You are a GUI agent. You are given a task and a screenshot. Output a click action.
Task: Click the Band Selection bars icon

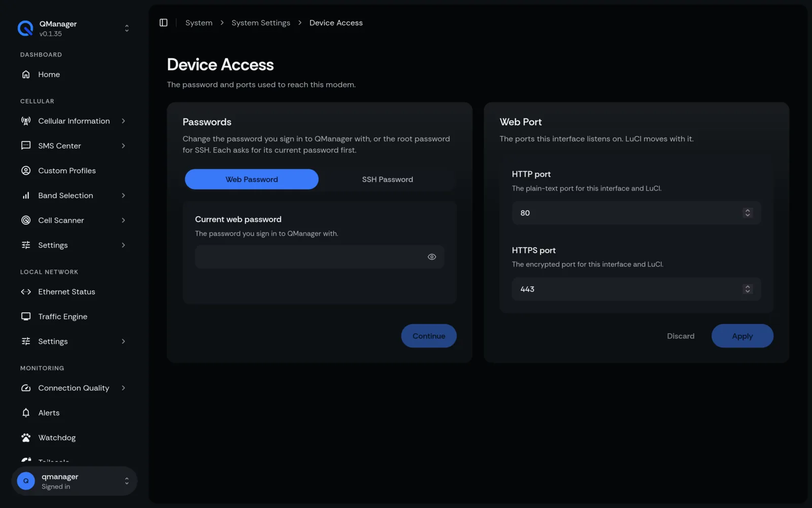click(26, 196)
